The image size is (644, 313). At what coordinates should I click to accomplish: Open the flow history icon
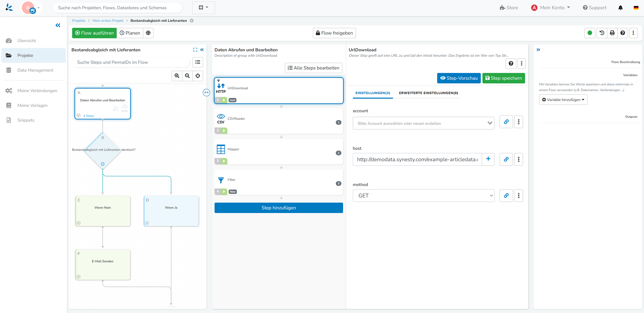[602, 33]
